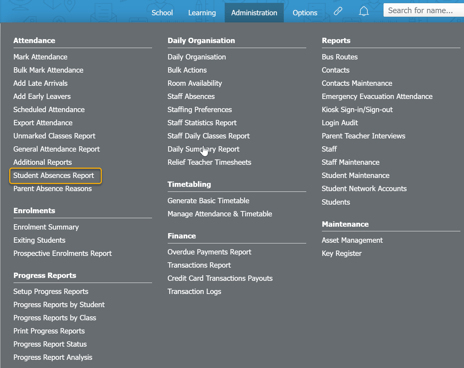Viewport: 464px width, 368px height.
Task: Open Progress Reports by Class
Action: click(55, 318)
